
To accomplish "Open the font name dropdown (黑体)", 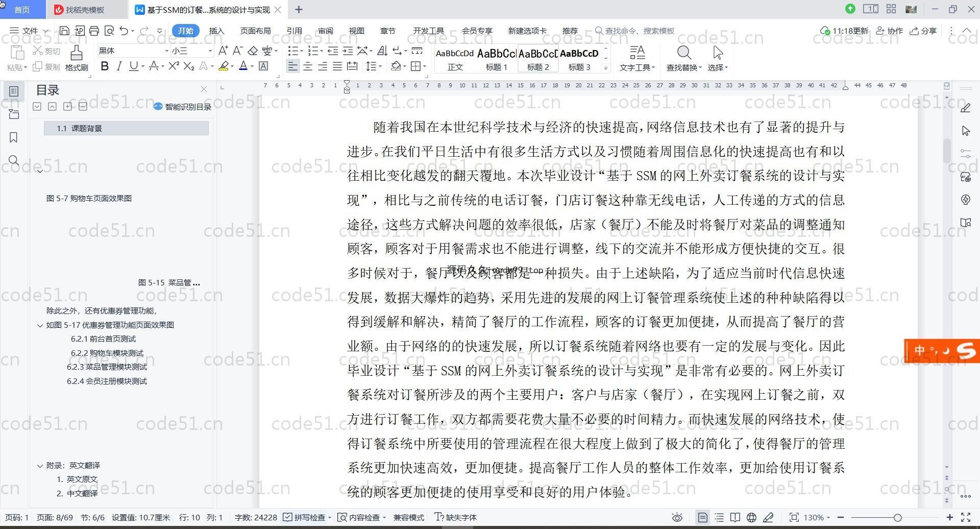I will click(166, 51).
